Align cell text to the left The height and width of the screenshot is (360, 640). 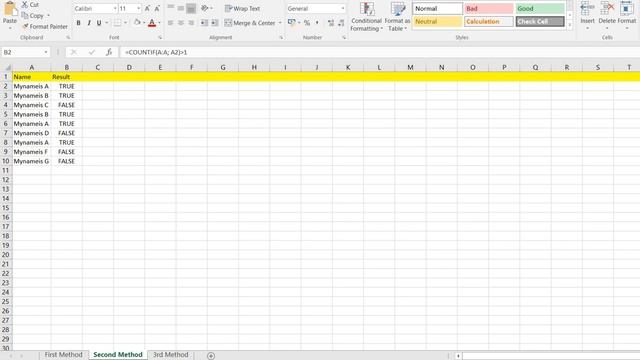pos(171,23)
